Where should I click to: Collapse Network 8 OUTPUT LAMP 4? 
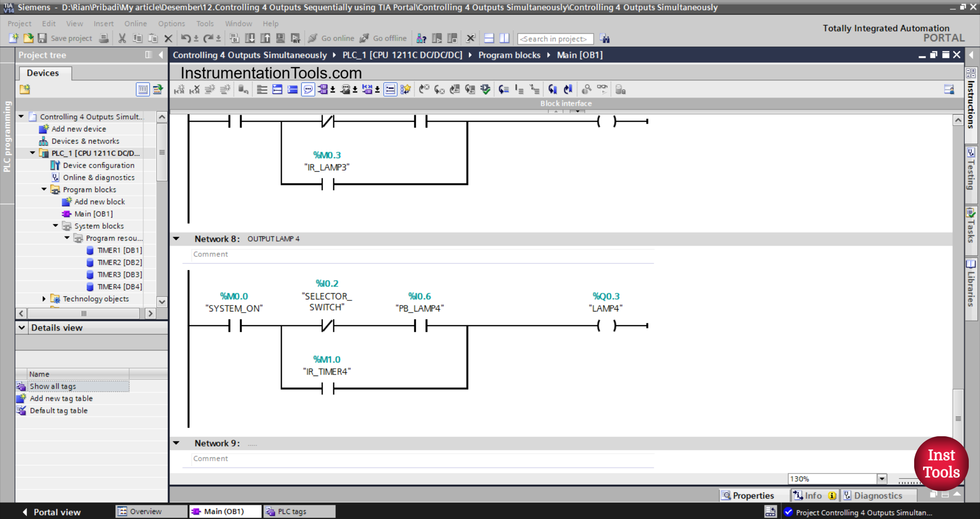click(x=176, y=238)
